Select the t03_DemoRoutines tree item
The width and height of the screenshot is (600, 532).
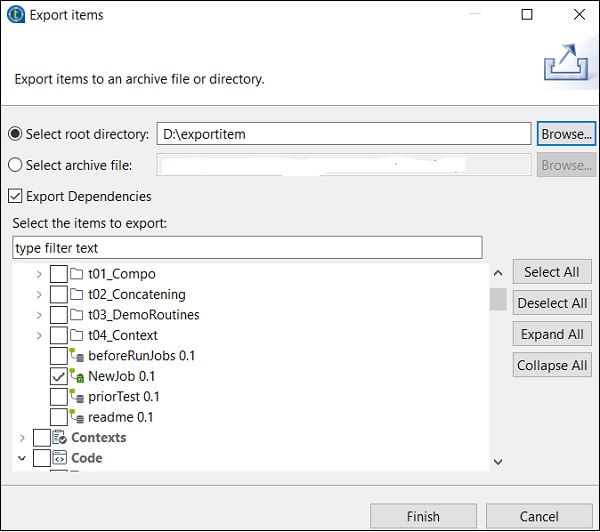click(x=142, y=315)
